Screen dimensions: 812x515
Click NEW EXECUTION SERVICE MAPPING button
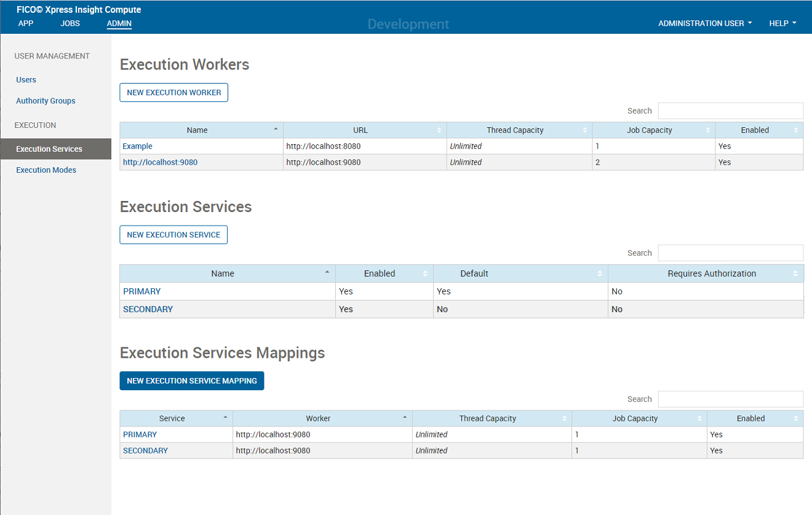(x=192, y=380)
